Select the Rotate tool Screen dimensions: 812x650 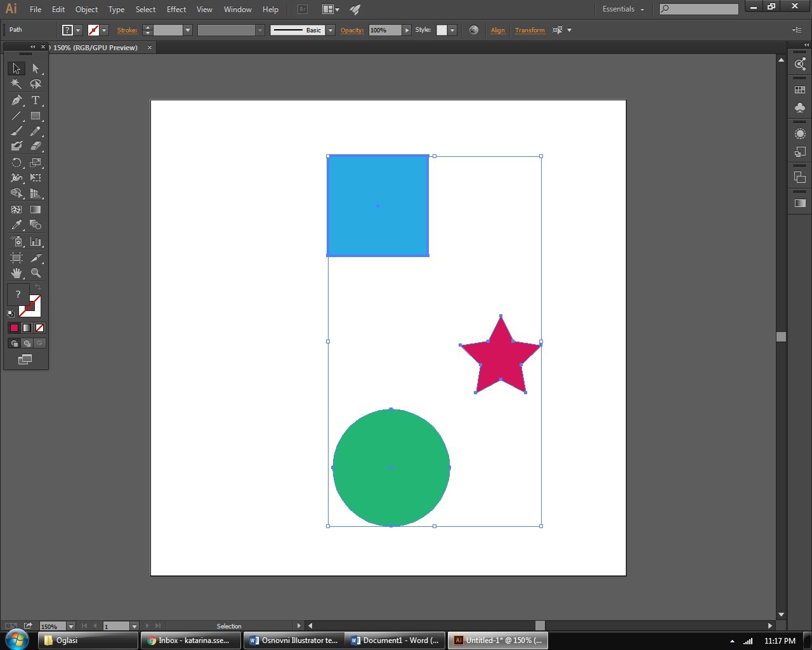point(16,162)
